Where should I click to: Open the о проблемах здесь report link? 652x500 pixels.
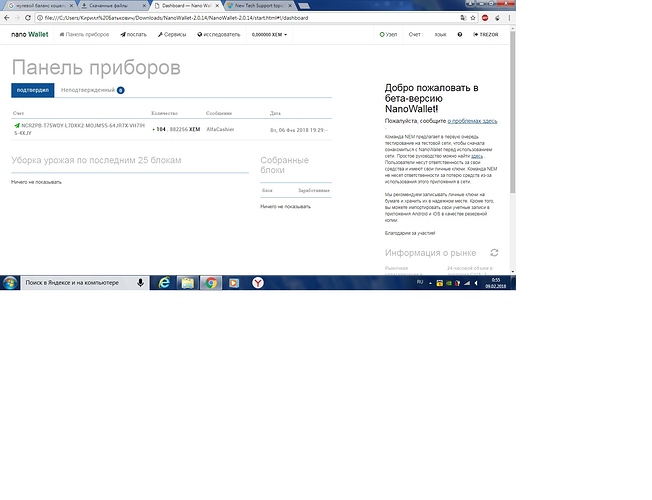(472, 121)
